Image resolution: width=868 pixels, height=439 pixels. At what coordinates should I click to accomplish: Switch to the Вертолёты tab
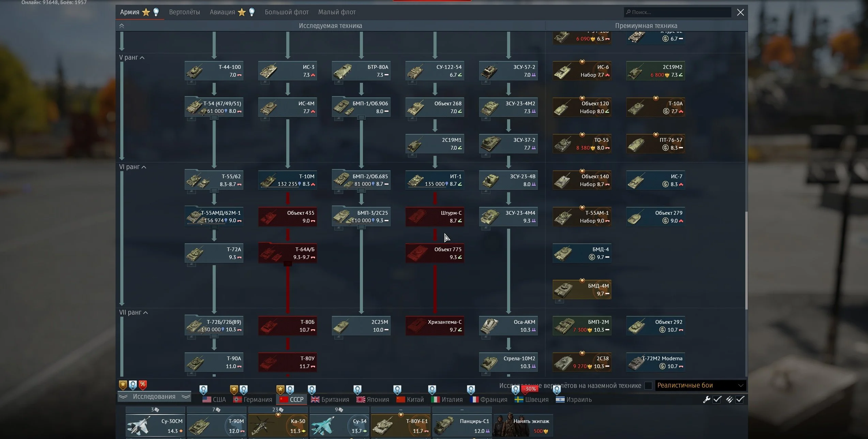tap(184, 12)
